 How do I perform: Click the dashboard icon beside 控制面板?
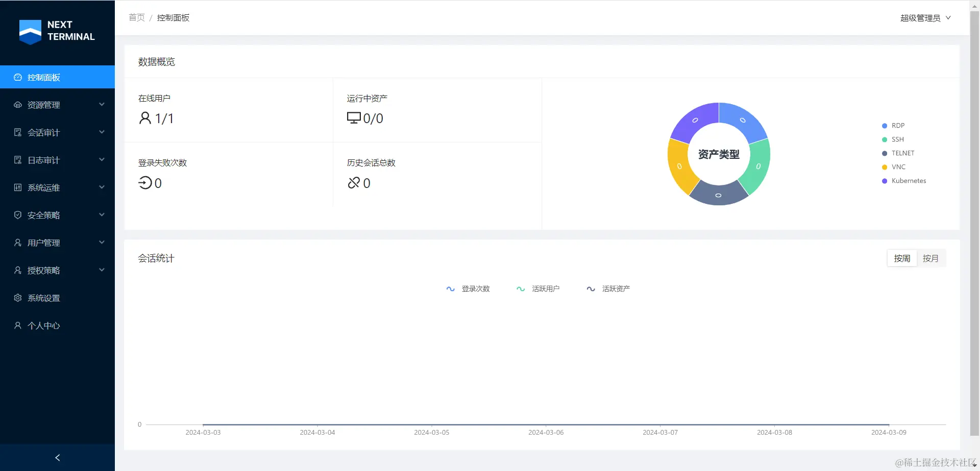pyautogui.click(x=18, y=77)
